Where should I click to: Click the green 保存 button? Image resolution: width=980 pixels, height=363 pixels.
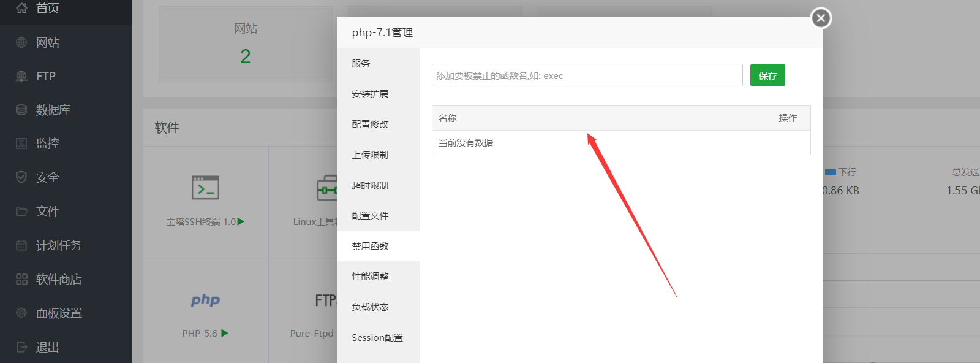click(767, 75)
